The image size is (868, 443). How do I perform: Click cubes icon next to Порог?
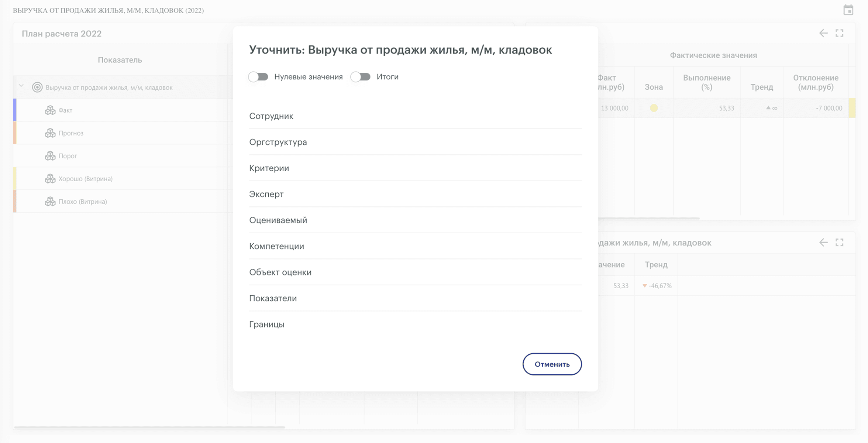click(x=50, y=156)
